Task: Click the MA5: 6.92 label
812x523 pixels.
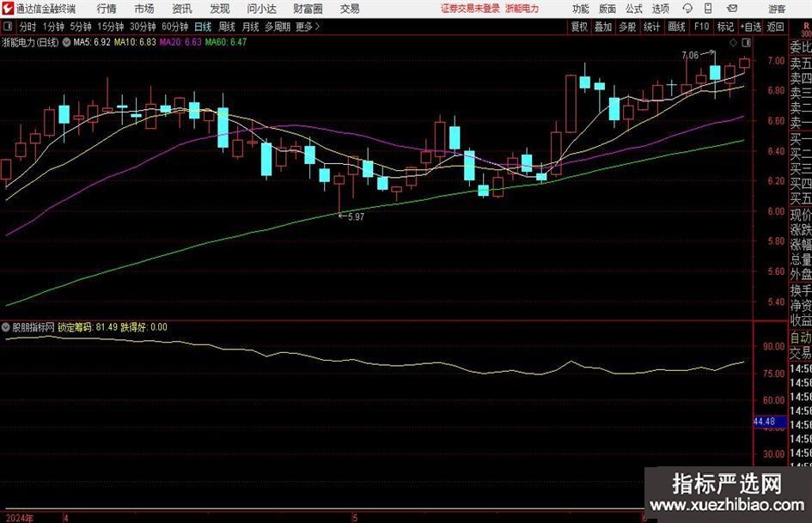Action: coord(92,42)
